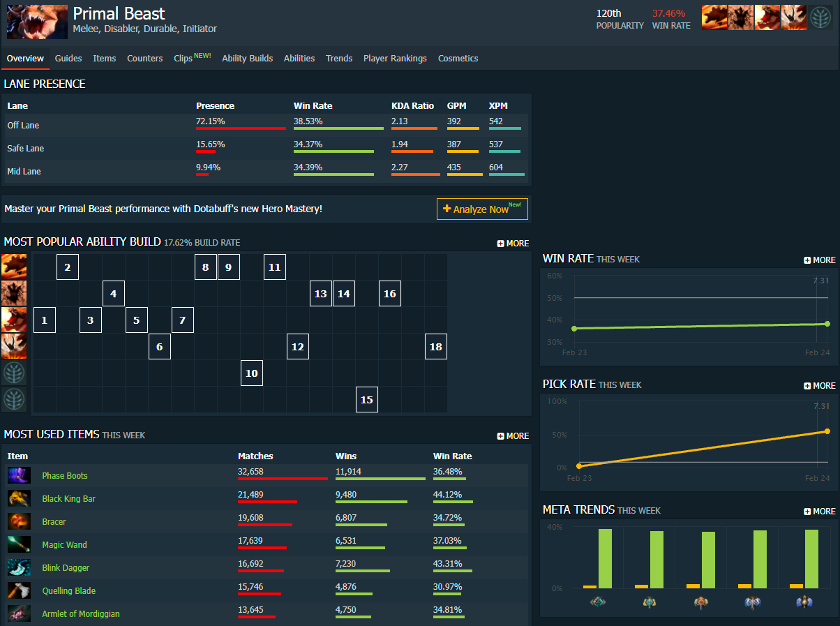Open the Phase Boots item link
Image resolution: width=840 pixels, height=626 pixels.
coord(65,476)
